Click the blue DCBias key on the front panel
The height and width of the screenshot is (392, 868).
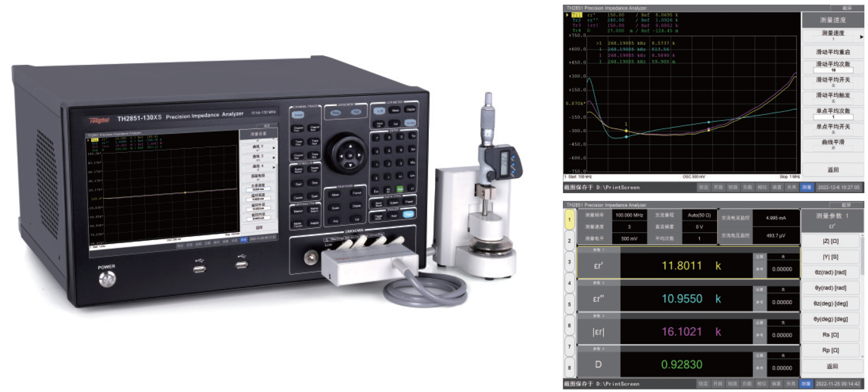coord(410,123)
